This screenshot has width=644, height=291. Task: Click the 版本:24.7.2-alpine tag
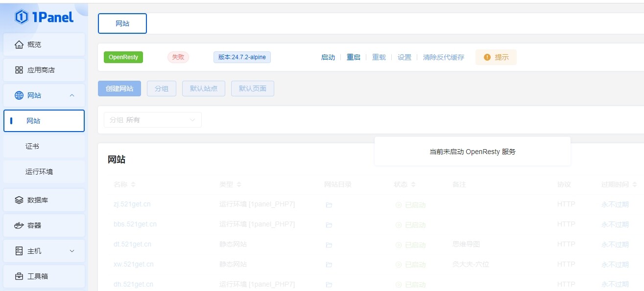coord(242,57)
